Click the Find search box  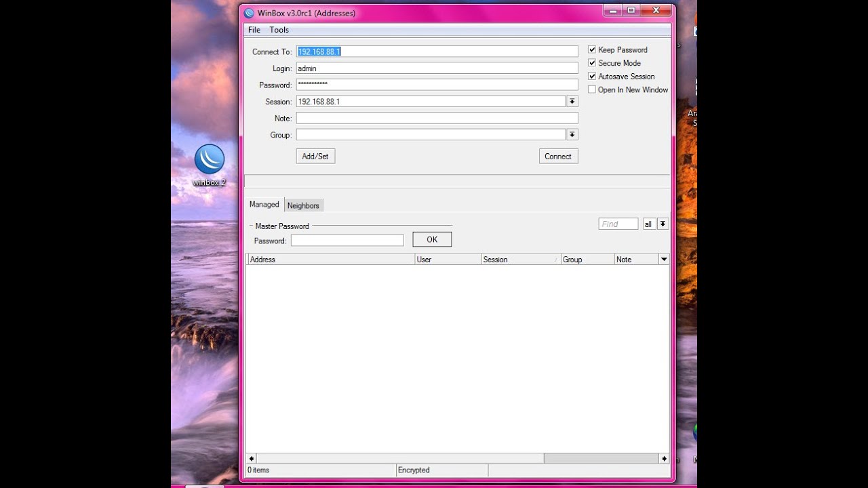tap(618, 224)
